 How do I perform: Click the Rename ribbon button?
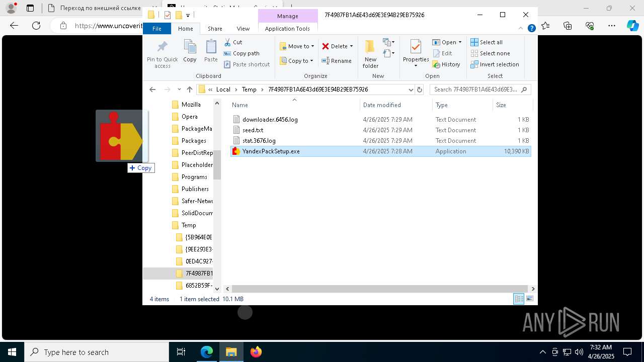(337, 61)
